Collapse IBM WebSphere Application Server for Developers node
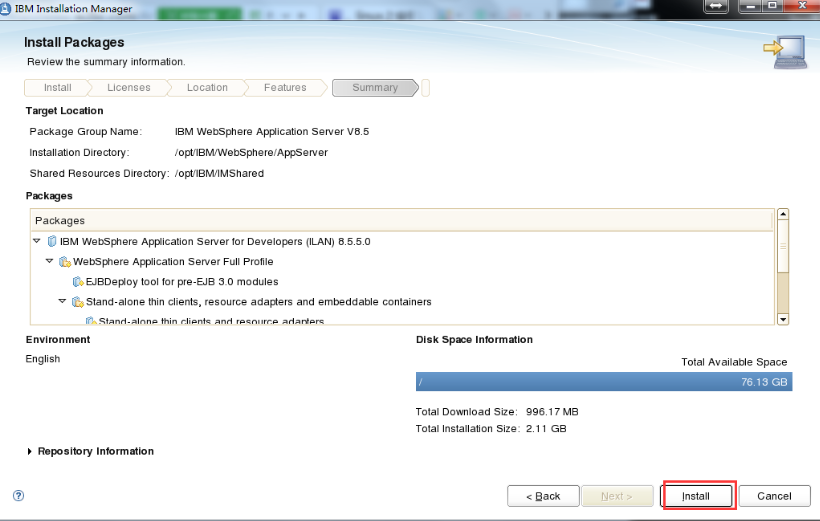The height and width of the screenshot is (521, 820). (x=37, y=241)
